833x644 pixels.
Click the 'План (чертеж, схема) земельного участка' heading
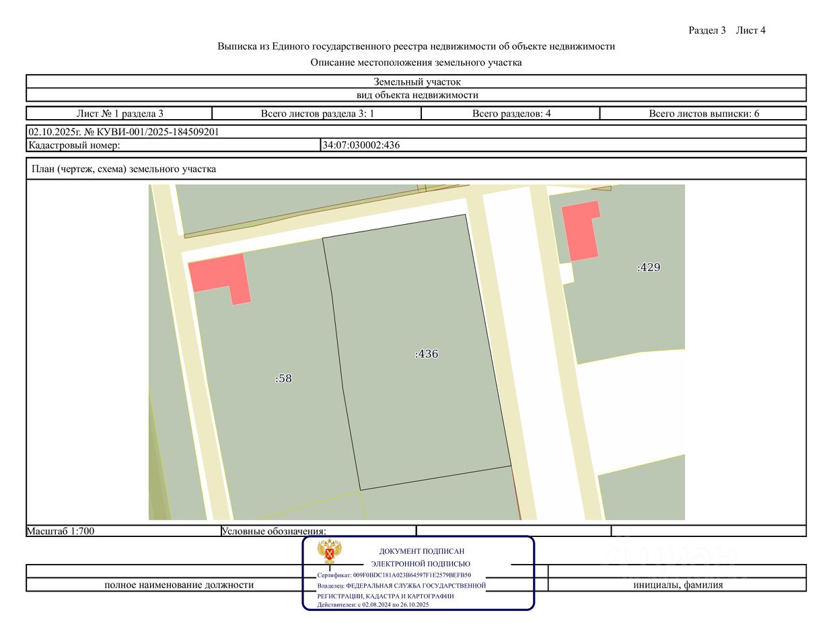coord(124,169)
